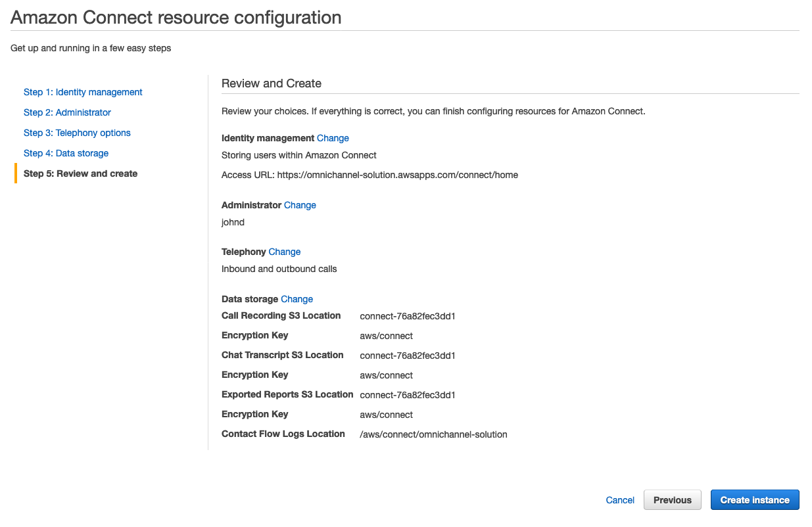The width and height of the screenshot is (812, 527).
Task: Open Step 2: Administrator
Action: click(67, 112)
